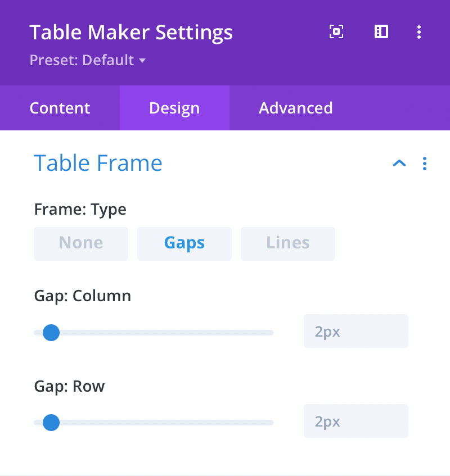Snap settings panel to sidebar icon
The width and height of the screenshot is (450, 476).
(x=381, y=32)
